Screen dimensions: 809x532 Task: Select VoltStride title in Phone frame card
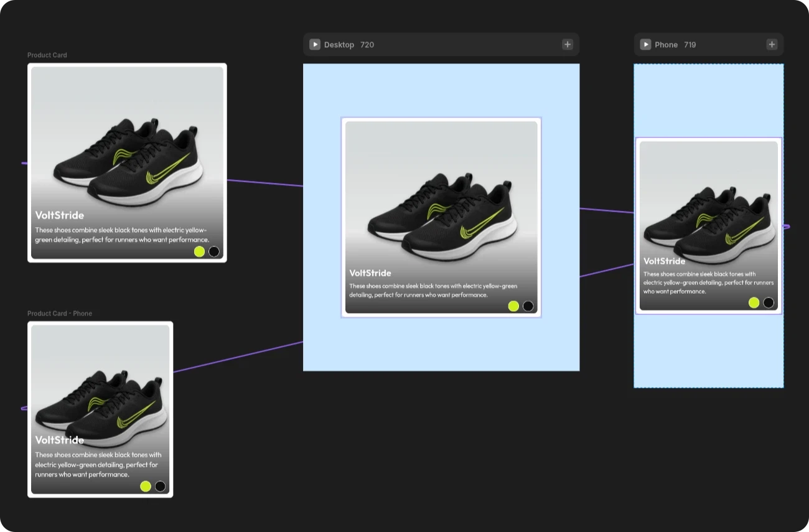pos(664,261)
